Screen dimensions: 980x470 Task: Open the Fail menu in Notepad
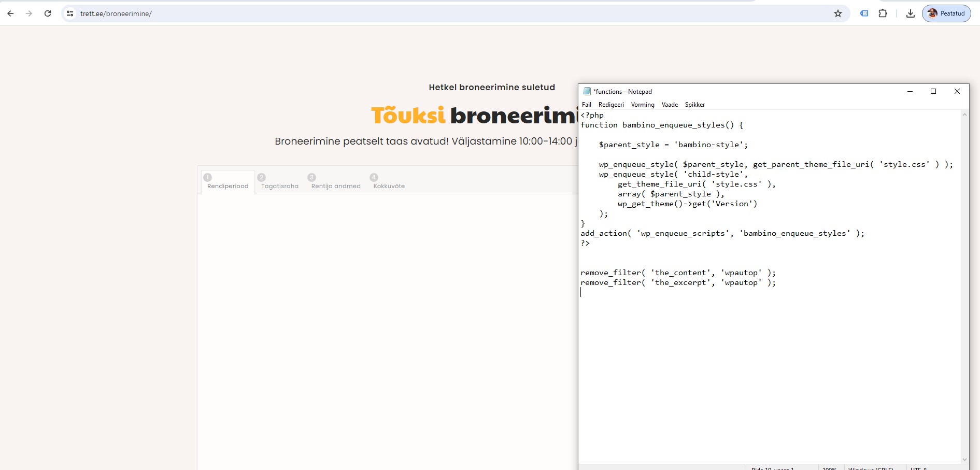coord(587,105)
